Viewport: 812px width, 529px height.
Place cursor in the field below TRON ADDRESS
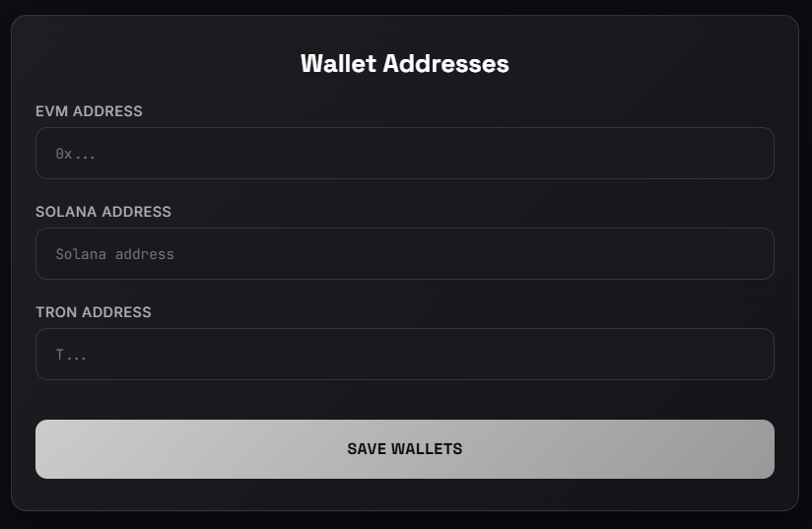(404, 355)
